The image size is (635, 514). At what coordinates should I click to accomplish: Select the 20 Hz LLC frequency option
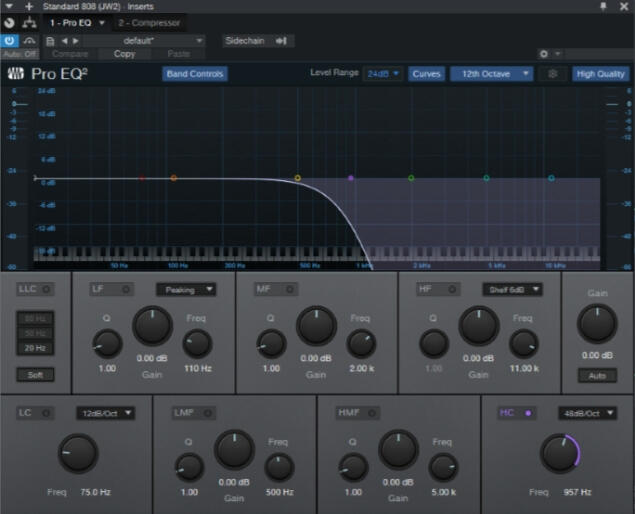click(34, 347)
